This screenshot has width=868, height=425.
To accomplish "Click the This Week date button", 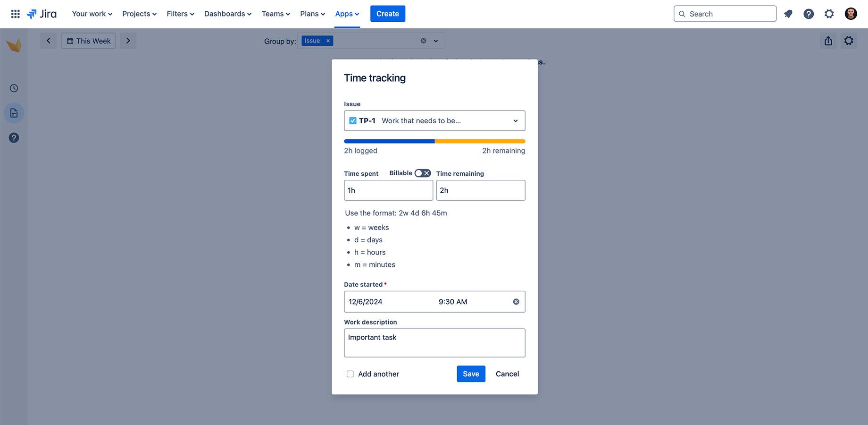I will [88, 41].
